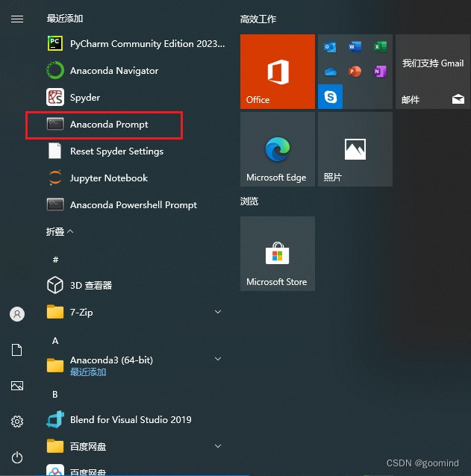
Task: Open the 百度网盘 folder entry
Action: [134, 446]
